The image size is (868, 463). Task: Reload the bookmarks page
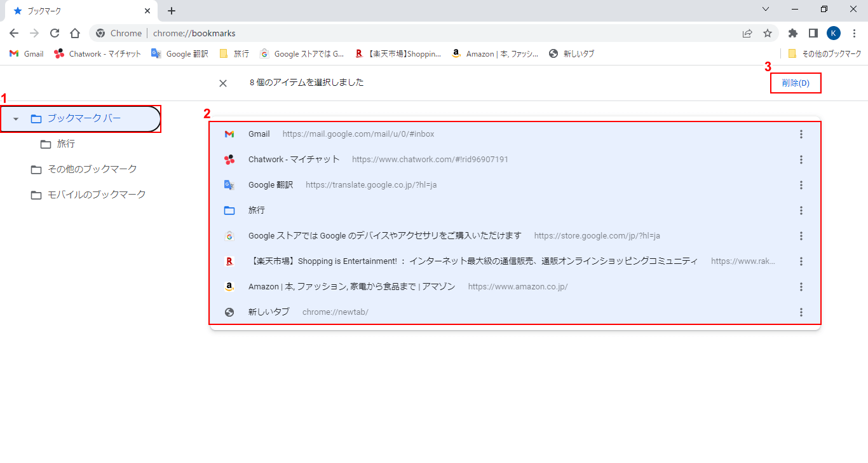[x=55, y=33]
